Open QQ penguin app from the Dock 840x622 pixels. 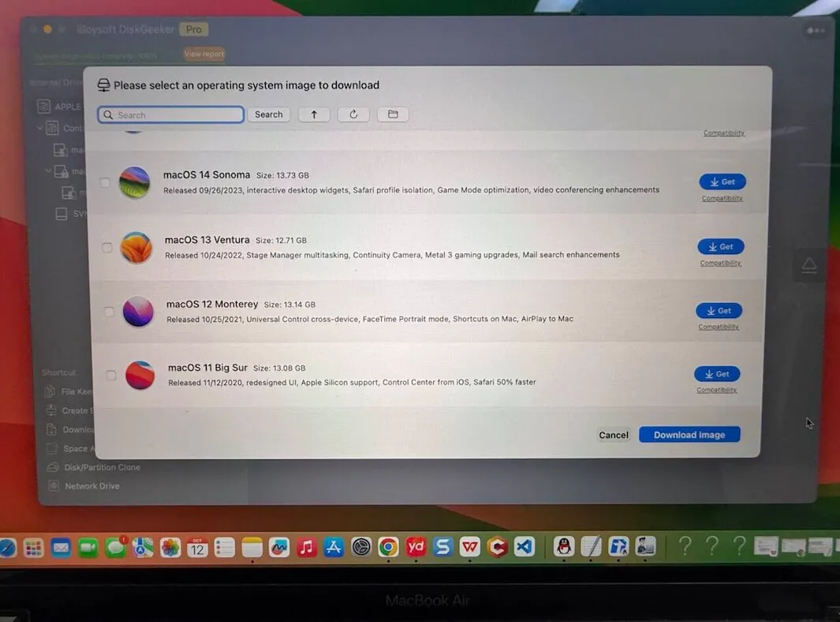coord(564,546)
